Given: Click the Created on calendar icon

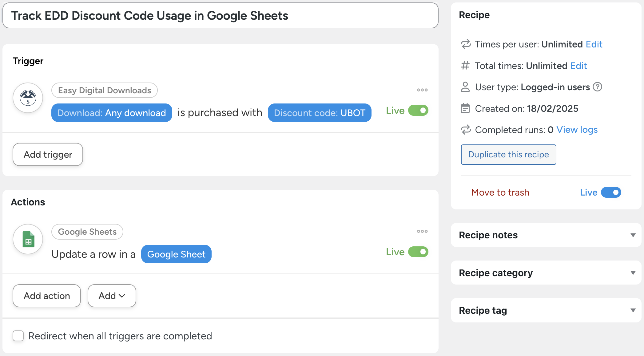Looking at the screenshot, I should (x=465, y=108).
